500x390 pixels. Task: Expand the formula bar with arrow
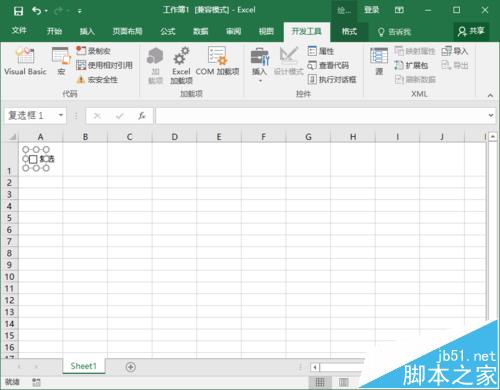491,115
